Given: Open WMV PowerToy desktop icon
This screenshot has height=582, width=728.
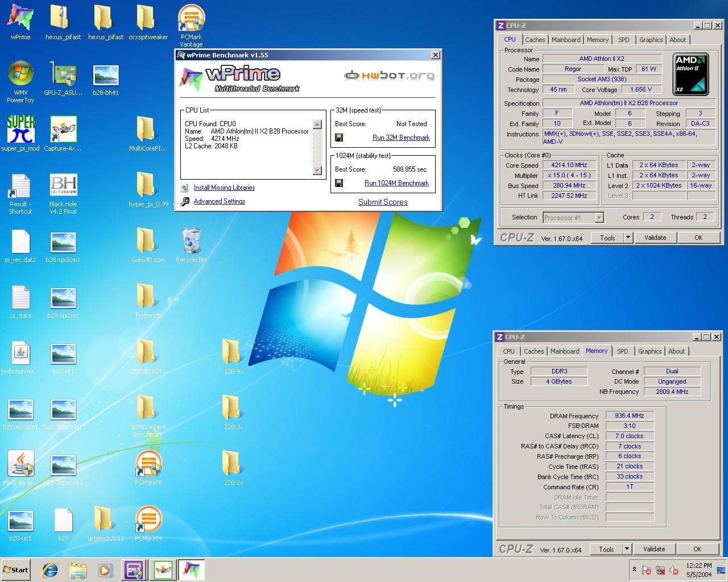Looking at the screenshot, I should click(20, 81).
